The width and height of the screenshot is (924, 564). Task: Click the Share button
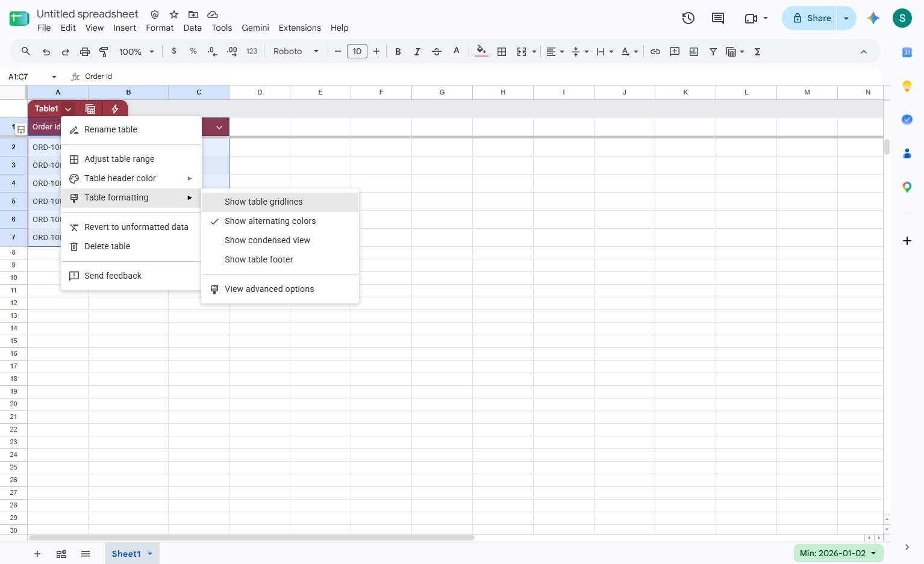tap(811, 18)
